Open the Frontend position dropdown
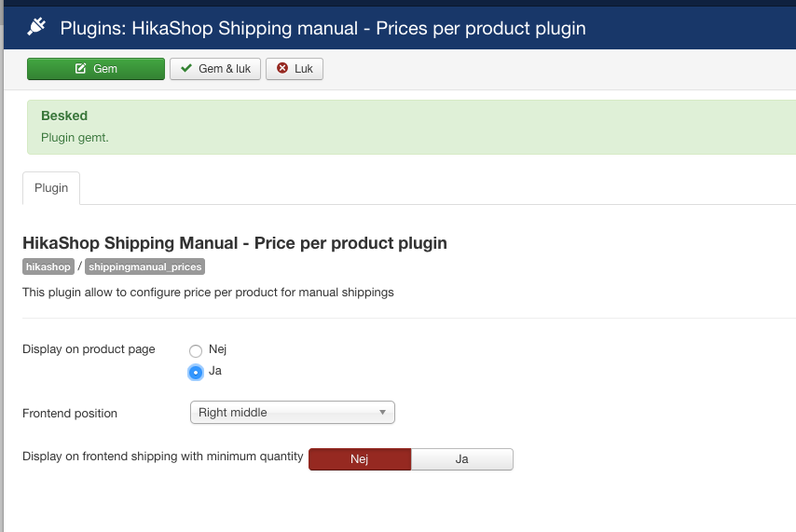 [292, 413]
